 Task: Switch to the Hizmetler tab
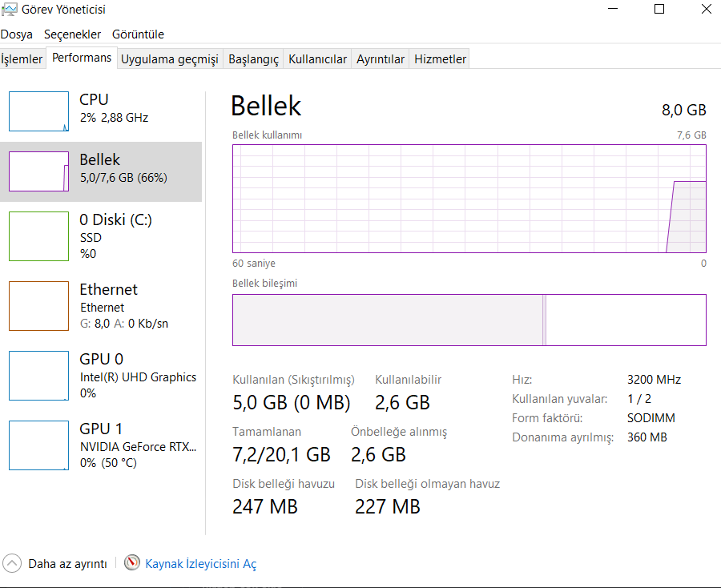[x=440, y=59]
